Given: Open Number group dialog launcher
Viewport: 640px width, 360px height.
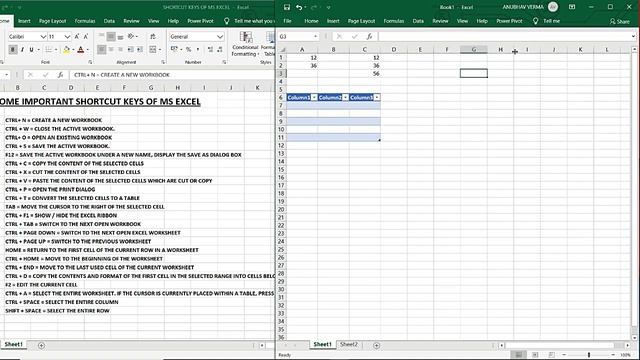Looking at the screenshot, I should click(x=224, y=62).
